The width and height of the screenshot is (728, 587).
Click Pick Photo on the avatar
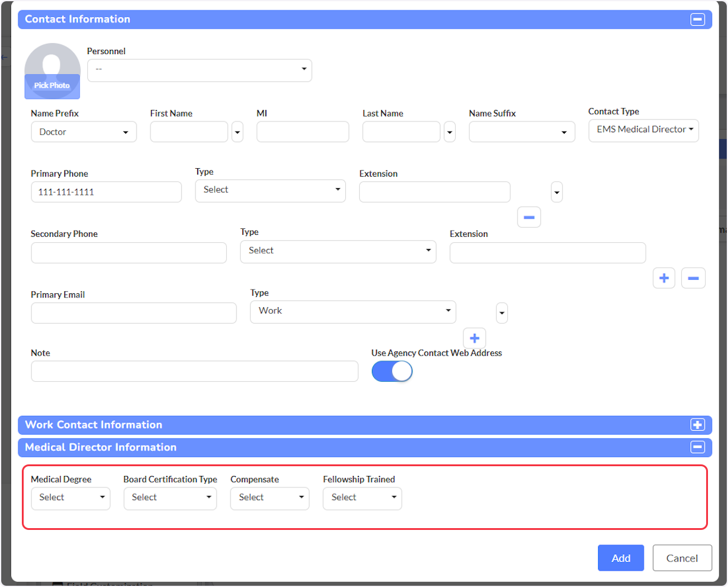52,86
